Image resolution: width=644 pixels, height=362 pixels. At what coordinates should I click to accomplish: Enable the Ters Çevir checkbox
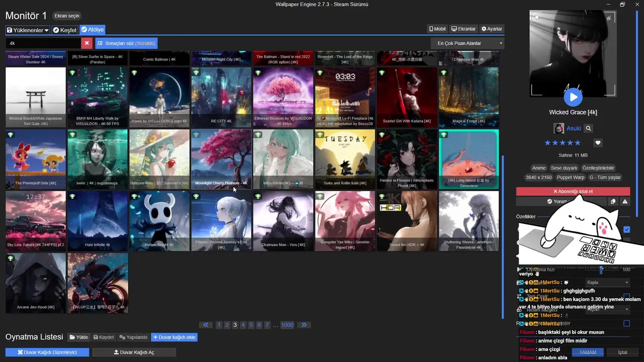pyautogui.click(x=626, y=296)
